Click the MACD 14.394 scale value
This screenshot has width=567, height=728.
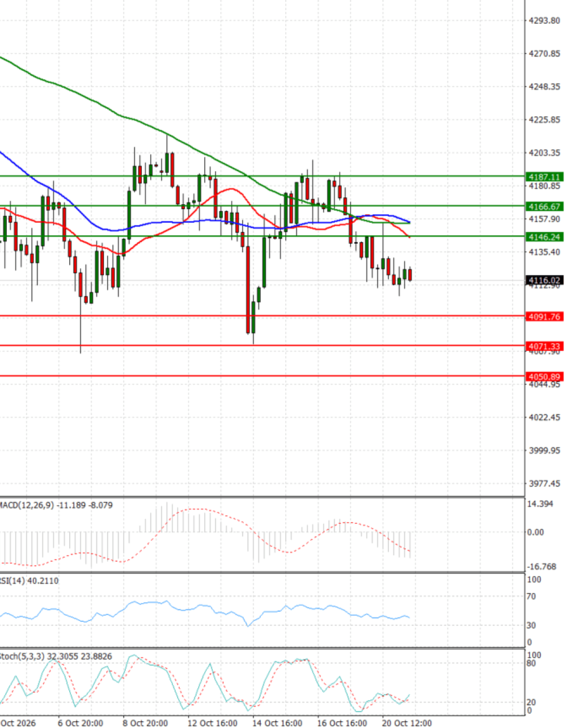coord(540,503)
